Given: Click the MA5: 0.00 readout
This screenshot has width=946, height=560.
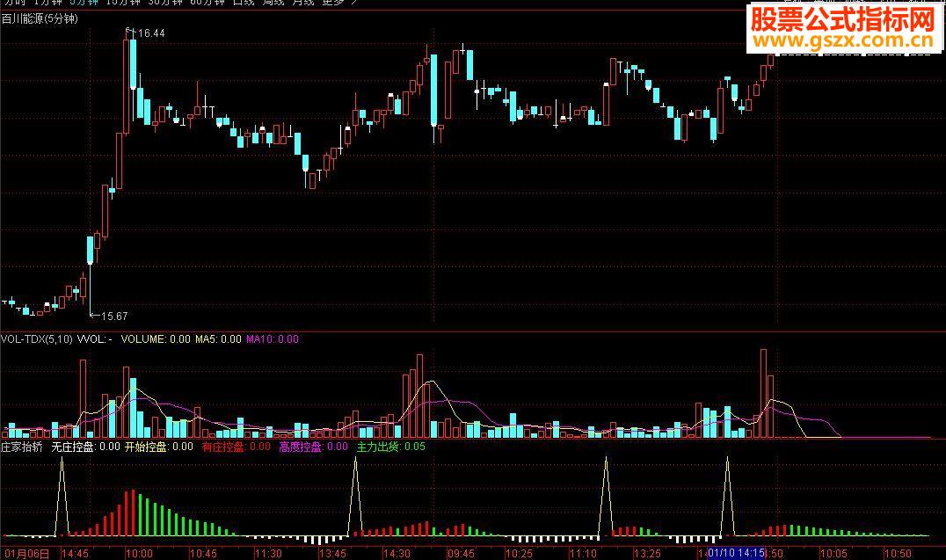Looking at the screenshot, I should (x=218, y=339).
